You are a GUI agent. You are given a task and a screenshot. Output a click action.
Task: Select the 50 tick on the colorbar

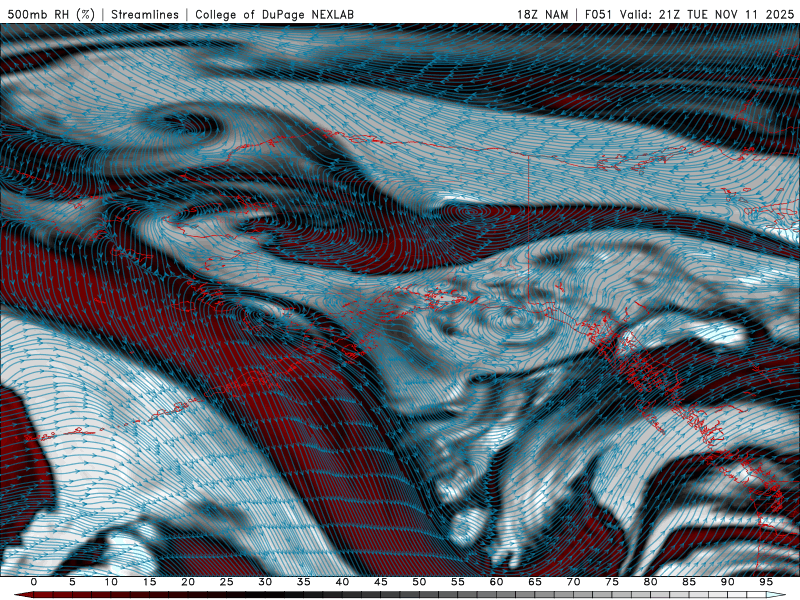pyautogui.click(x=419, y=582)
